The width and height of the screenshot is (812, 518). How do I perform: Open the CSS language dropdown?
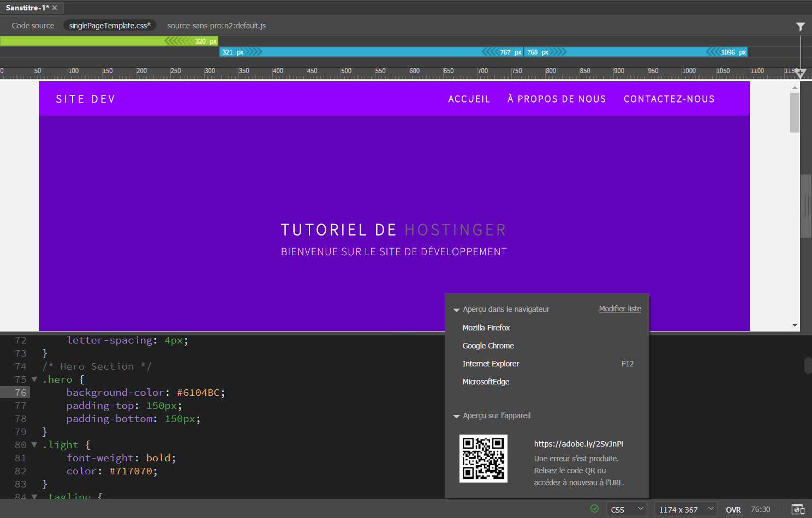tap(626, 509)
